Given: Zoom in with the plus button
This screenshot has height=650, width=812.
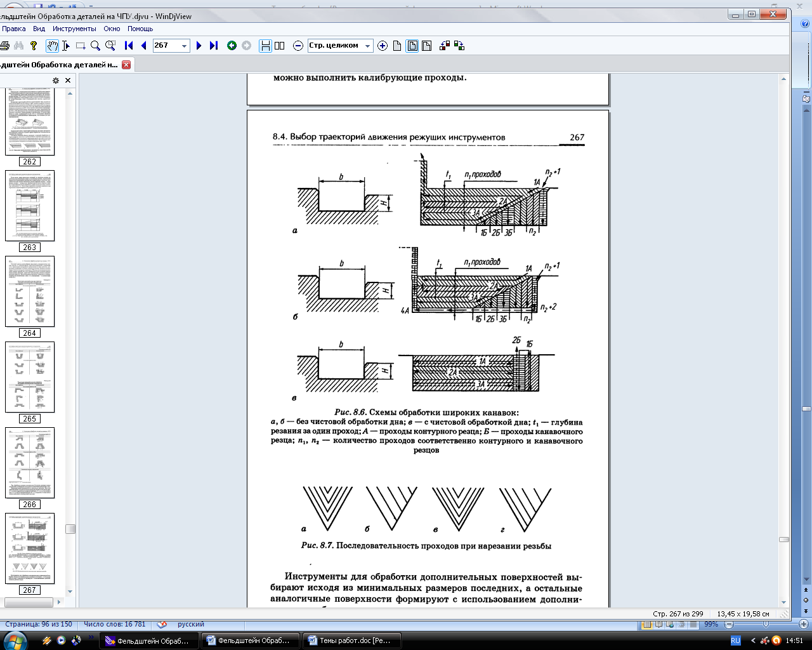Looking at the screenshot, I should [x=383, y=46].
